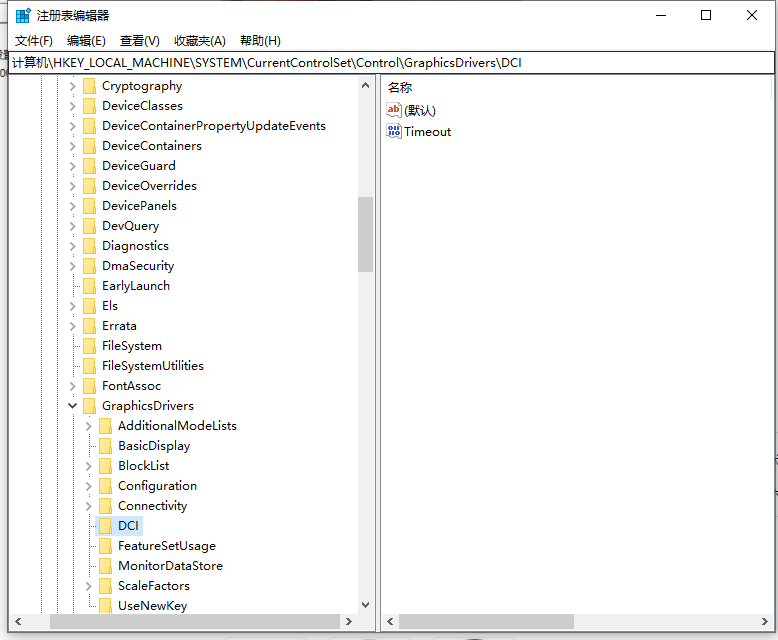This screenshot has width=778, height=640.
Task: Click the EarlyLaunch folder icon
Action: point(89,286)
